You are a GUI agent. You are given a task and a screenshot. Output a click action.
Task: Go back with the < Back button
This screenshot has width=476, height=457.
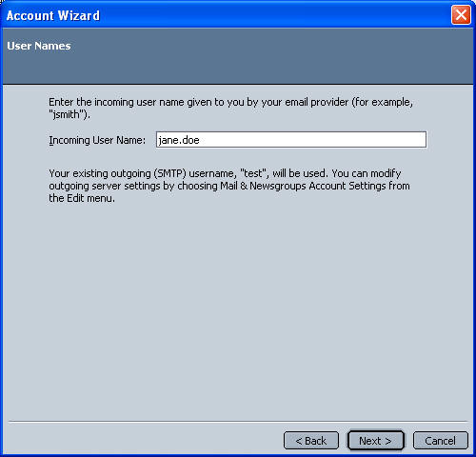311,441
